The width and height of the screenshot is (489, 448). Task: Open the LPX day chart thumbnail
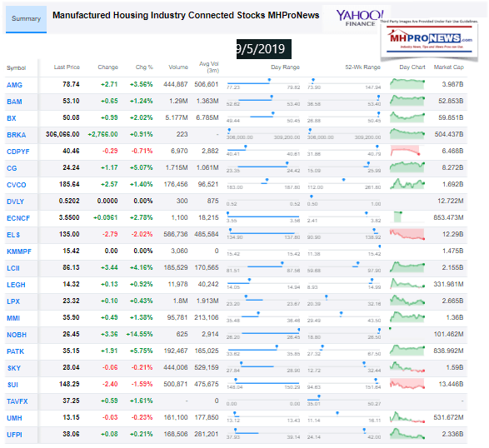[407, 301]
